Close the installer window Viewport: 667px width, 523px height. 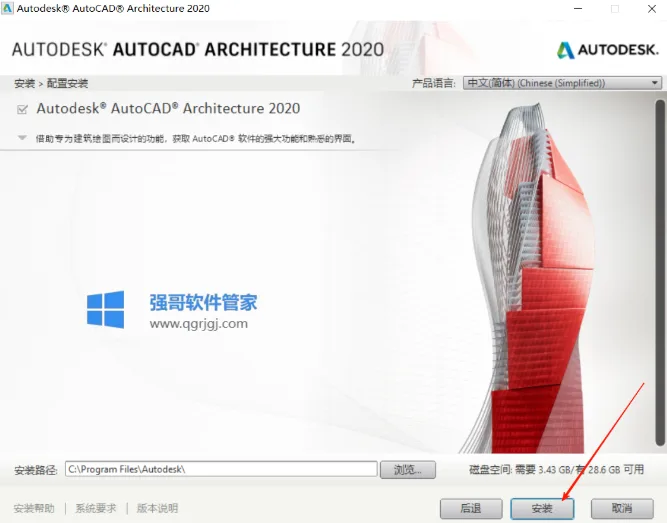pos(652,9)
